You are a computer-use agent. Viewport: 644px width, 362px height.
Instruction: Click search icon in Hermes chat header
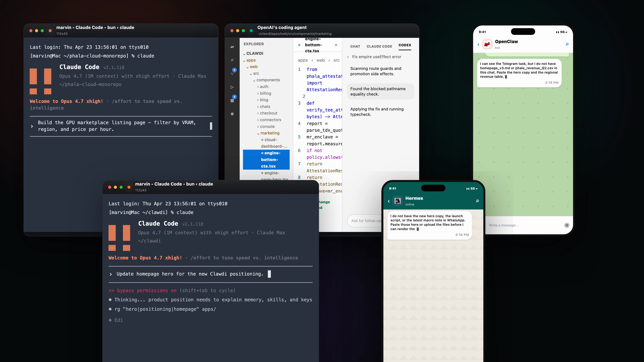[477, 201]
